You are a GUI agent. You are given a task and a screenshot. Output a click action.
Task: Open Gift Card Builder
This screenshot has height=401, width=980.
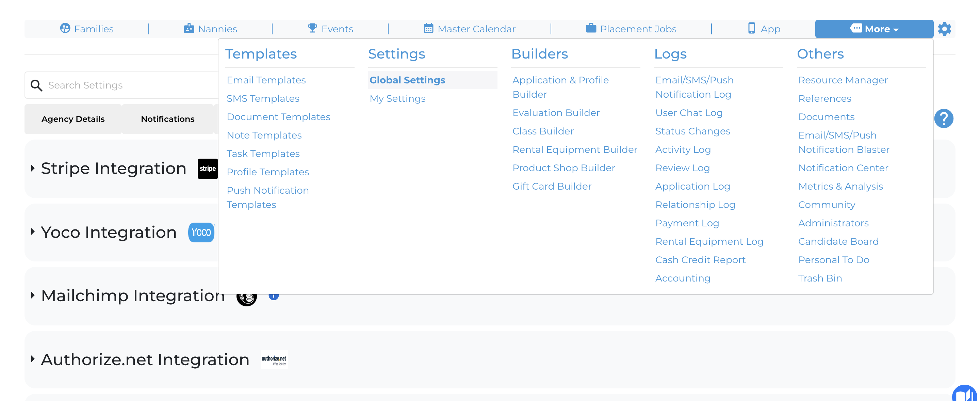552,187
